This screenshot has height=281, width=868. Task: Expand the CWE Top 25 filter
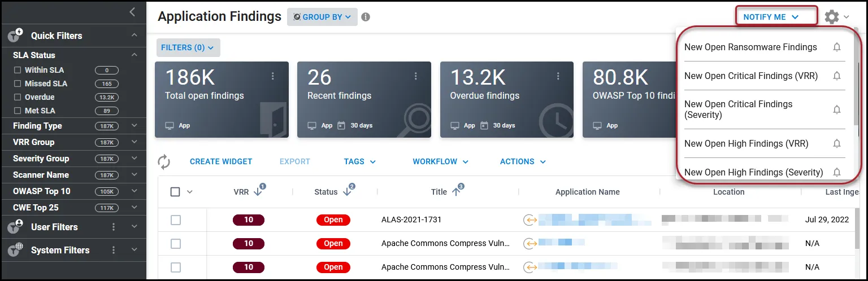coord(134,208)
